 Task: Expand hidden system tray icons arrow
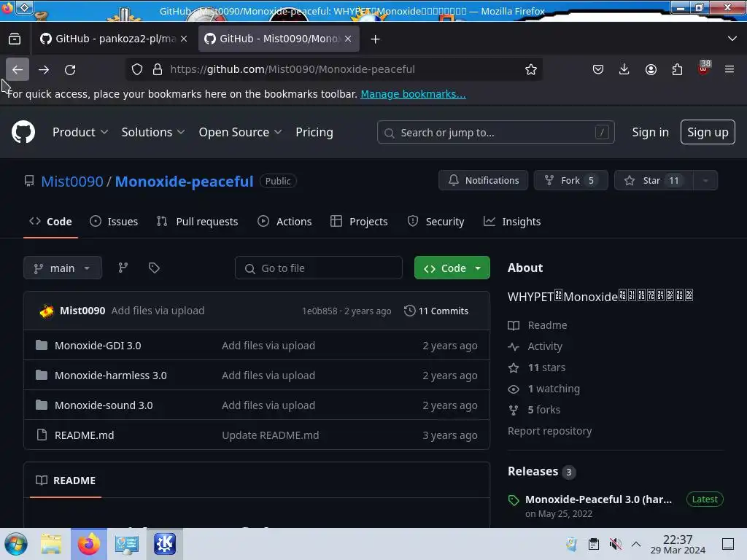(x=636, y=544)
